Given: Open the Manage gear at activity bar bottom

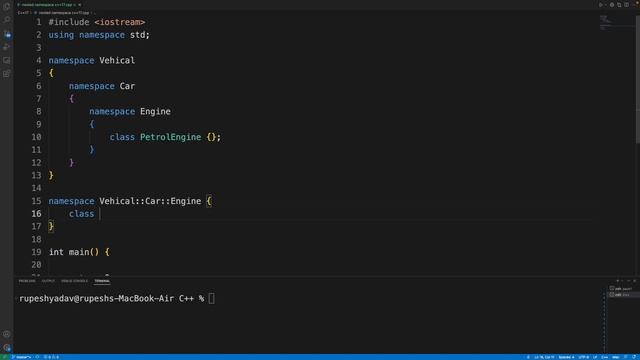Looking at the screenshot, I should tap(7, 348).
